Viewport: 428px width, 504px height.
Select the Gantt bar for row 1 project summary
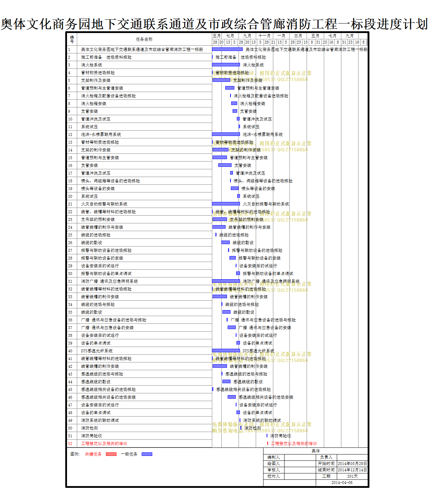point(227,49)
